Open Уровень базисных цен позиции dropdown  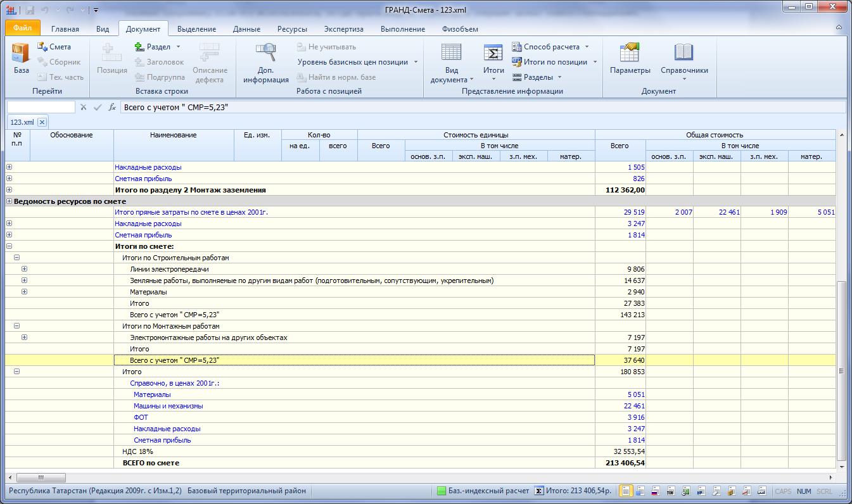357,62
